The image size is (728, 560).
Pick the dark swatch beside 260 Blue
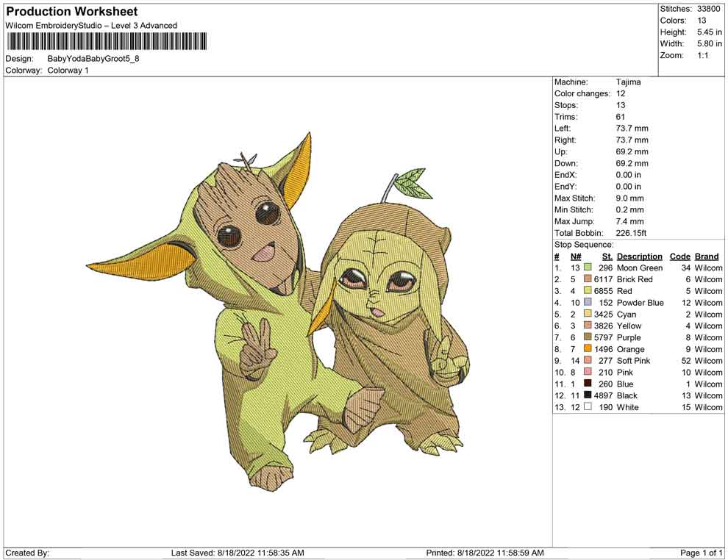click(x=588, y=384)
